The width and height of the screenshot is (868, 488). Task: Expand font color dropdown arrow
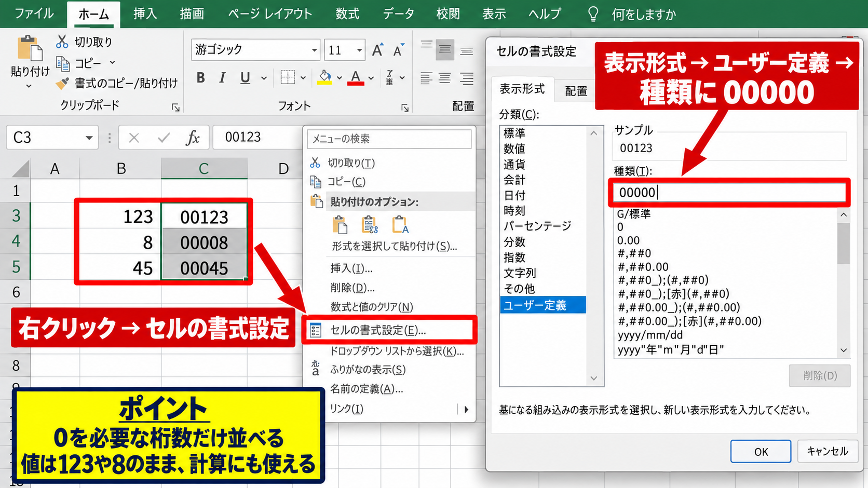[x=371, y=78]
